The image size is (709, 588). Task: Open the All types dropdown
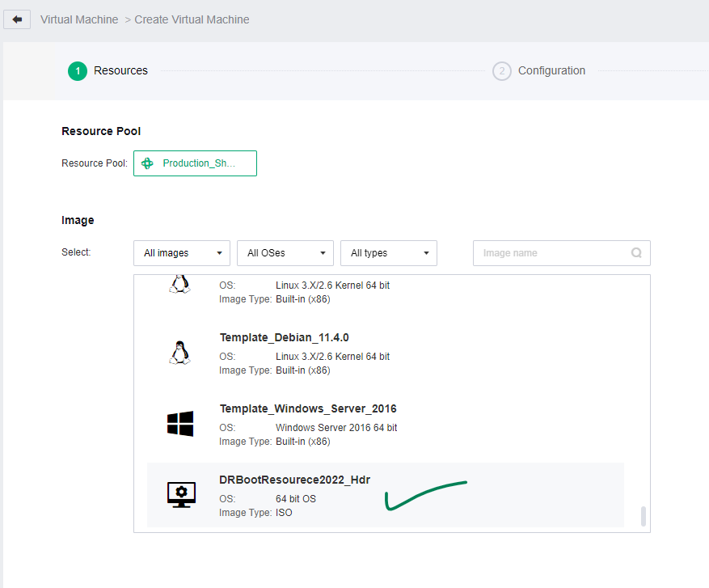point(389,253)
